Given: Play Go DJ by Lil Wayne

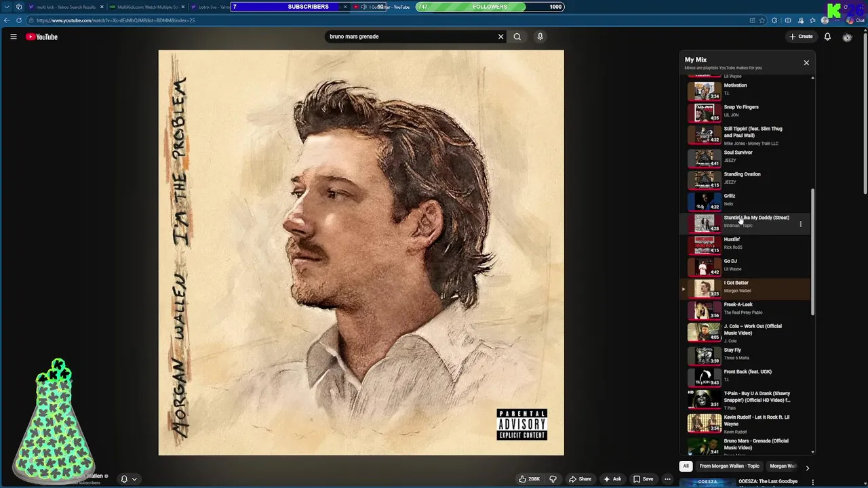Looking at the screenshot, I should click(x=746, y=266).
